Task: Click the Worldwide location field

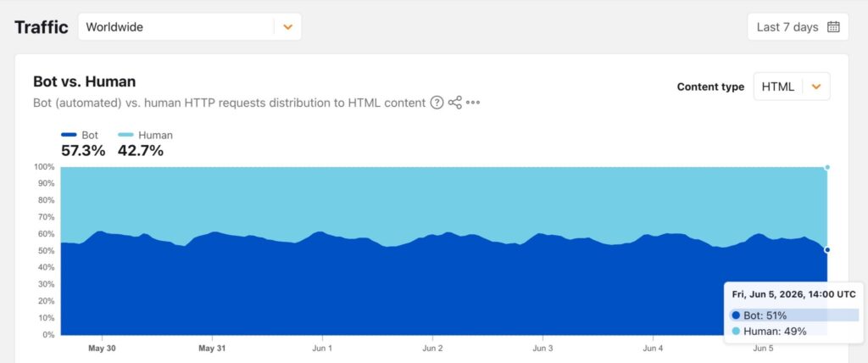Action: coord(189,26)
